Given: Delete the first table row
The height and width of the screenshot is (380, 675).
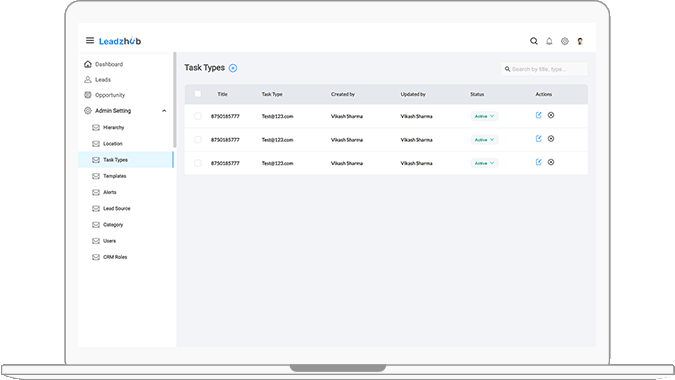Looking at the screenshot, I should coord(551,115).
